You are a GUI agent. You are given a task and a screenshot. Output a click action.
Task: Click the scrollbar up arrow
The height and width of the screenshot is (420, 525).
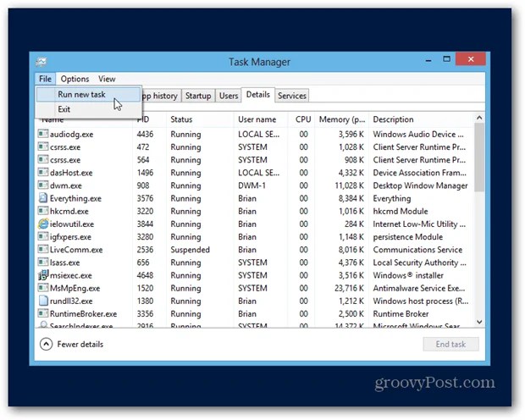[479, 118]
